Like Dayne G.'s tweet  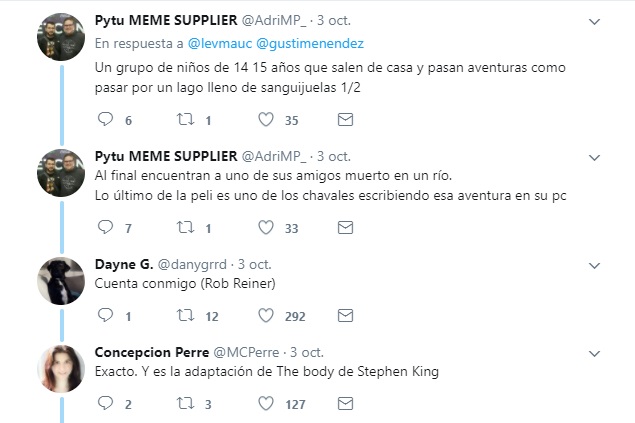266,316
